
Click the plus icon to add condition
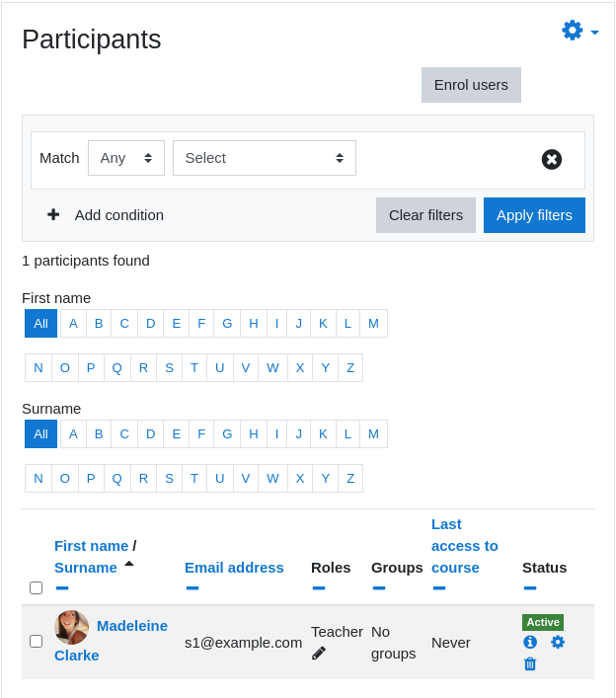click(x=53, y=215)
